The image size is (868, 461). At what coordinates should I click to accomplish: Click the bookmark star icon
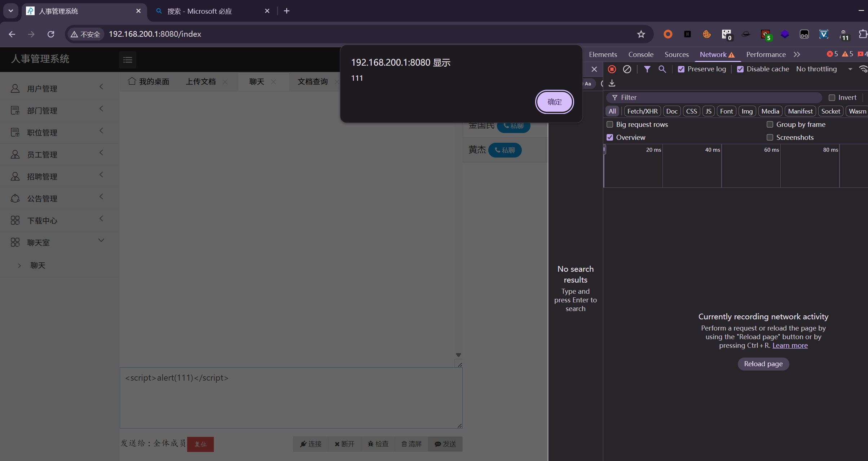tap(641, 34)
